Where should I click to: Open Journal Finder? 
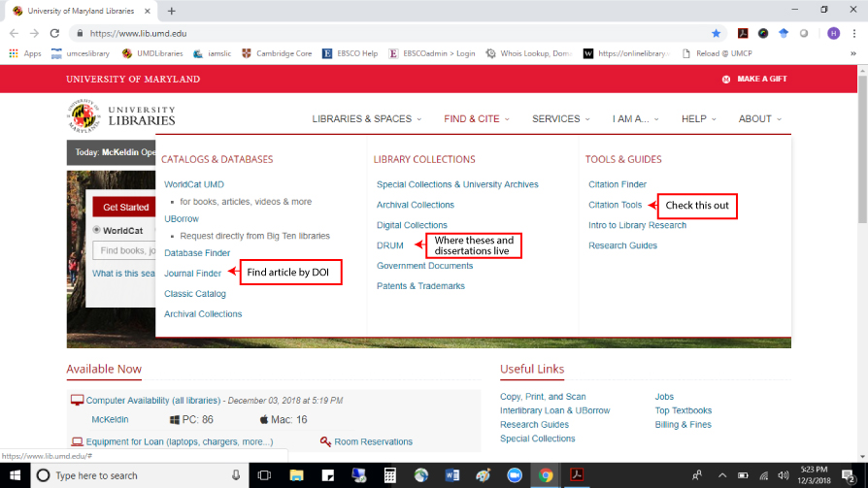(x=192, y=274)
